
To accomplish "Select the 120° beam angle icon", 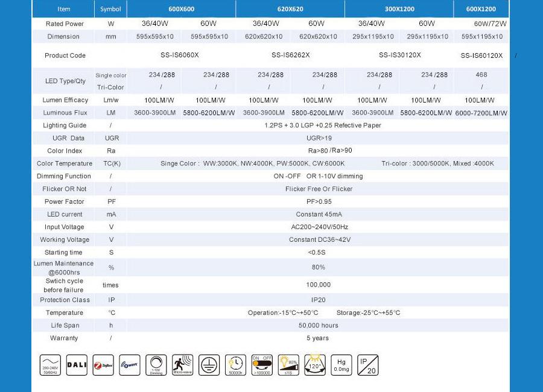I will click(x=315, y=365).
